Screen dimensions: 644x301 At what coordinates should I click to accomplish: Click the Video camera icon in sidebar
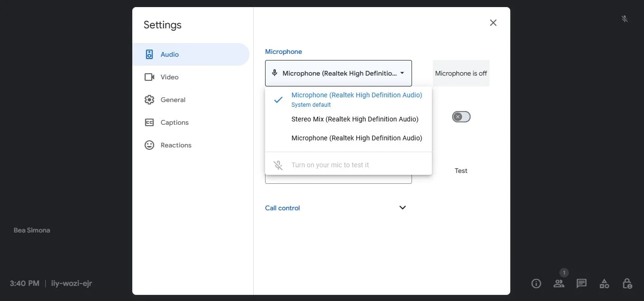click(149, 77)
